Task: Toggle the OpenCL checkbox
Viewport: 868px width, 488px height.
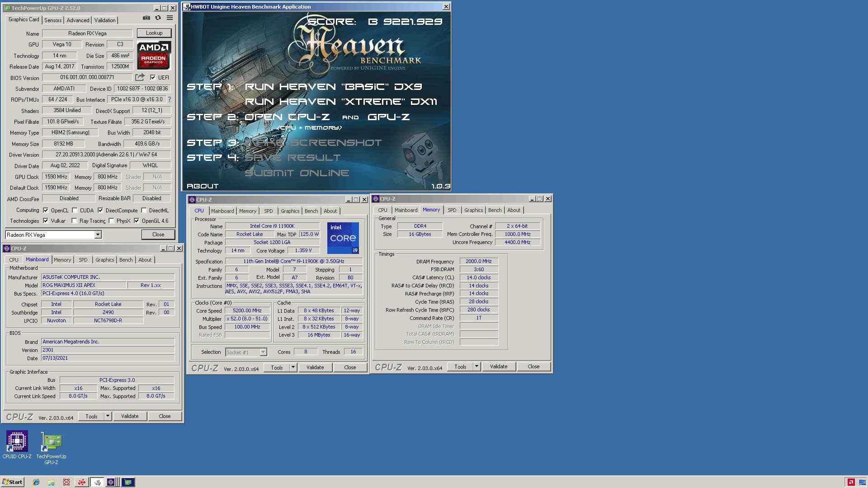Action: click(46, 211)
